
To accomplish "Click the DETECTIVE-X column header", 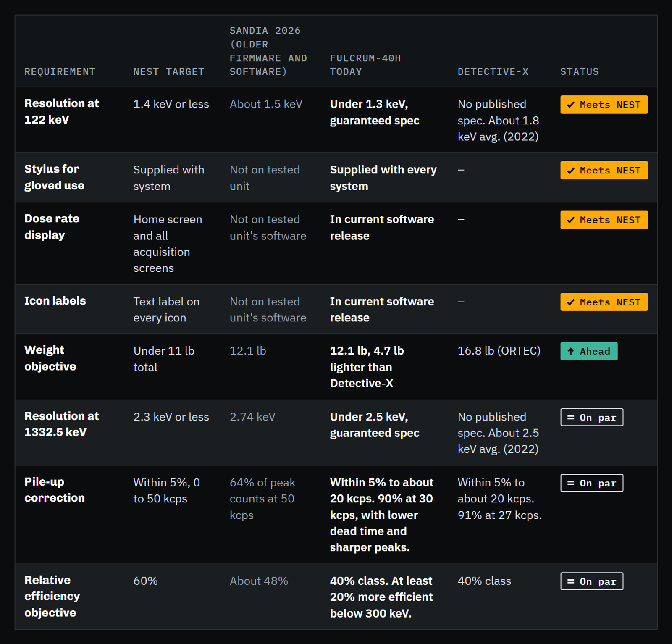I will [493, 72].
